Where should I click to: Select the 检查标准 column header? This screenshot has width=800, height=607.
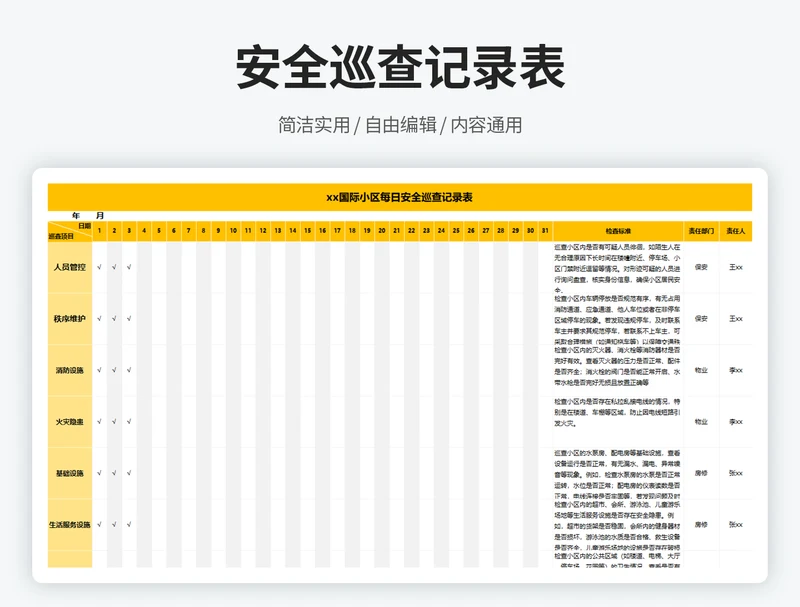618,231
